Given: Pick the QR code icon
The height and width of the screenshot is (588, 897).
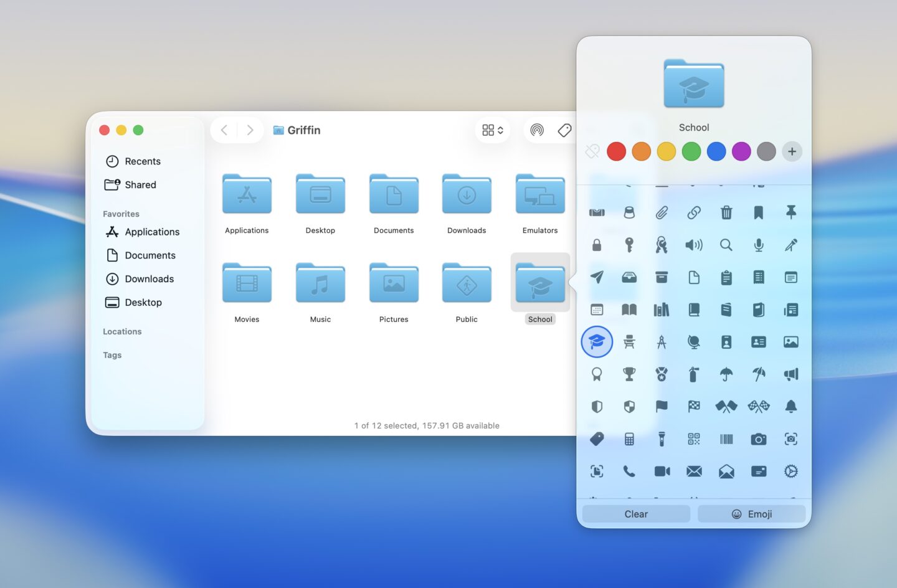Looking at the screenshot, I should pos(693,439).
